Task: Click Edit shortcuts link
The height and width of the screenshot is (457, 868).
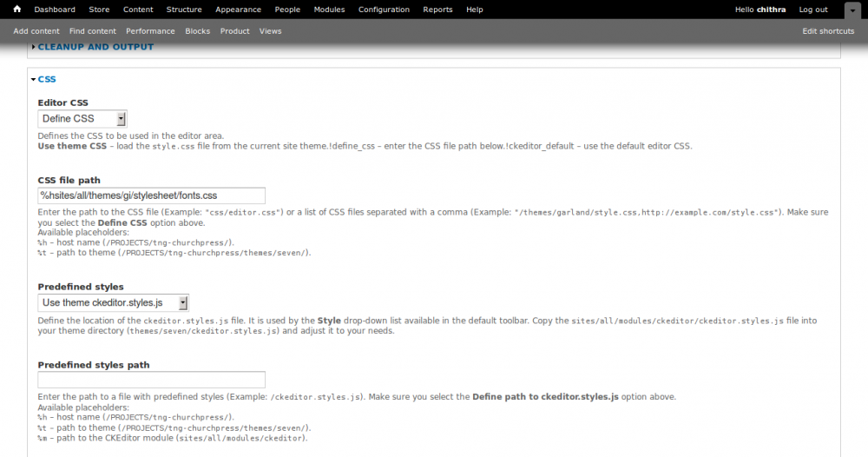Action: (x=828, y=31)
